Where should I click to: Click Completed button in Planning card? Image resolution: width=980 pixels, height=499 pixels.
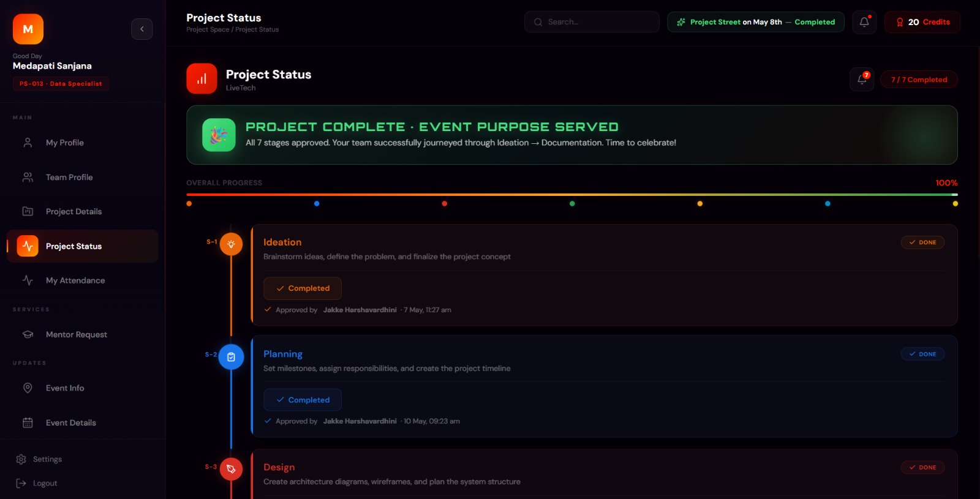[303, 400]
